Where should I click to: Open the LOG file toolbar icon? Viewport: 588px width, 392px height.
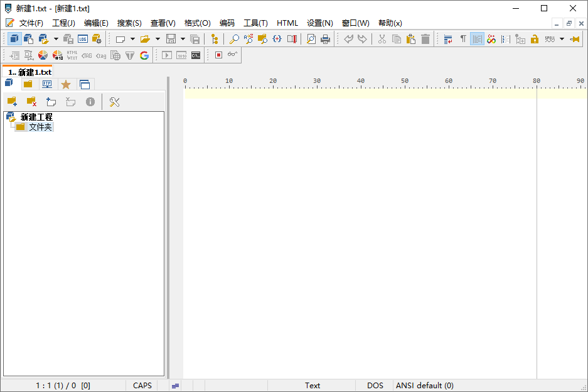click(83, 39)
